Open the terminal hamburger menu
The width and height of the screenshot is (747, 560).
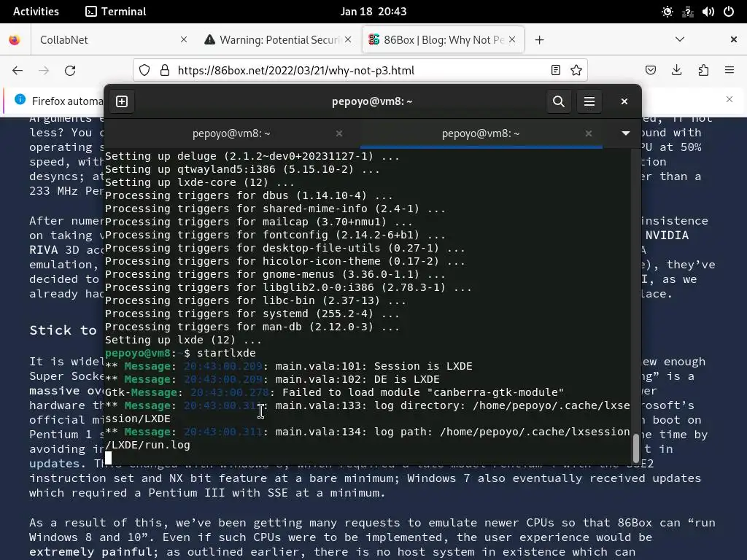coord(589,101)
